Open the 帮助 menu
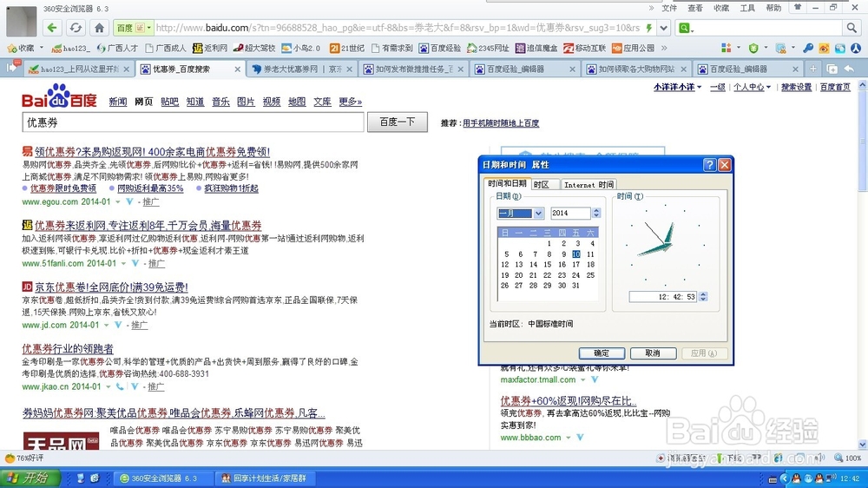Viewport: 868px width, 488px height. (773, 8)
